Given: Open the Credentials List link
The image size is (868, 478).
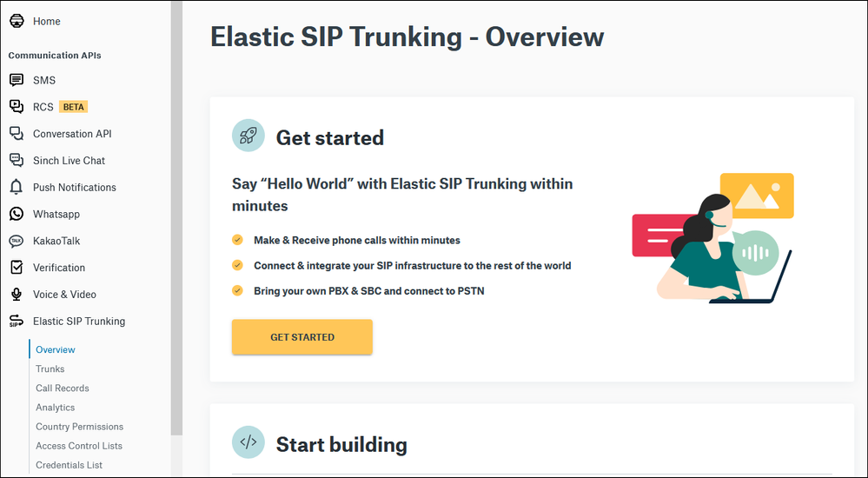Looking at the screenshot, I should click(69, 465).
